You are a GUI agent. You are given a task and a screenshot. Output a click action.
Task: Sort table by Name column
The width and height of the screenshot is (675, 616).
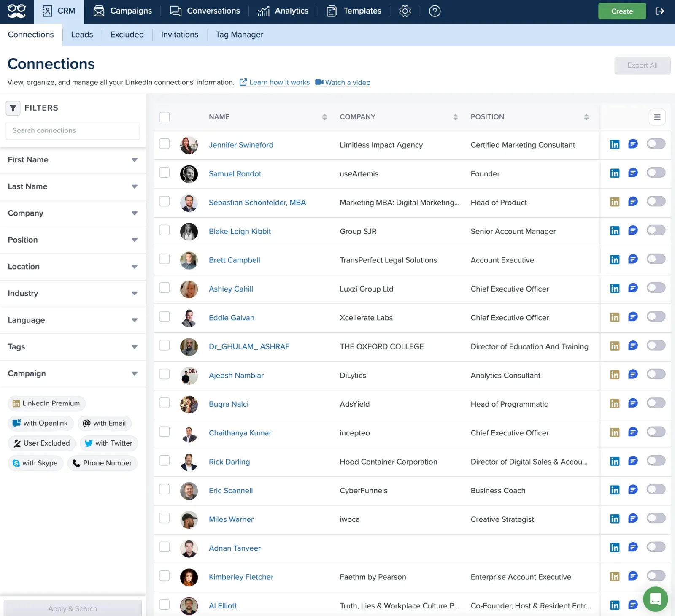[x=324, y=117]
